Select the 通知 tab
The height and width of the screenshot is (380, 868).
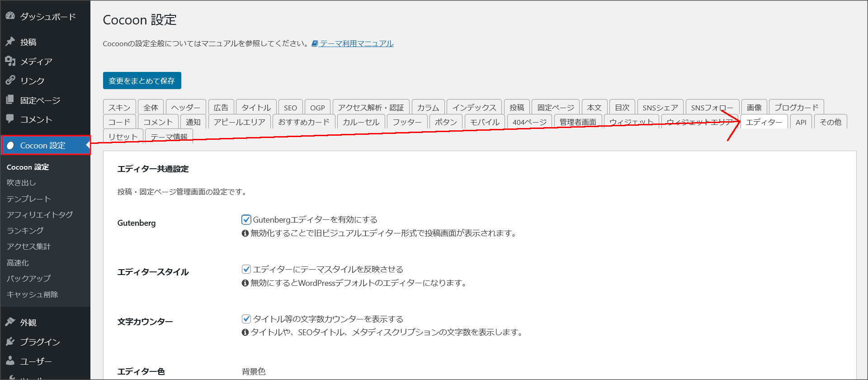tap(193, 122)
